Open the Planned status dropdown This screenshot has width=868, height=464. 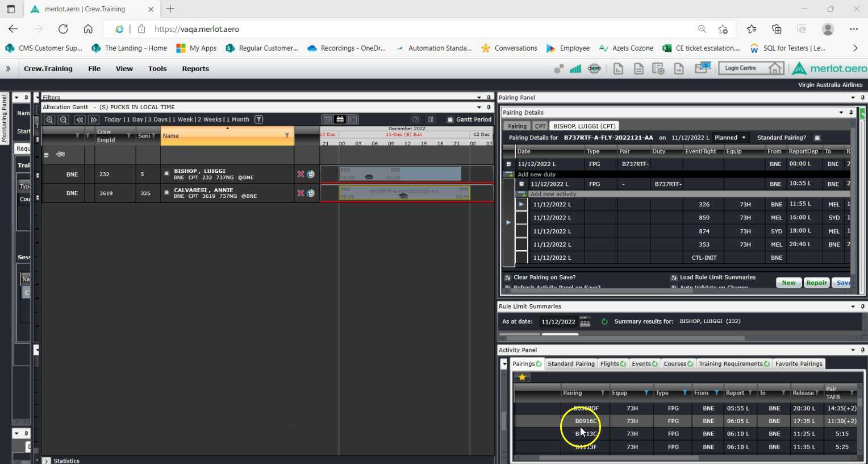pyautogui.click(x=744, y=138)
